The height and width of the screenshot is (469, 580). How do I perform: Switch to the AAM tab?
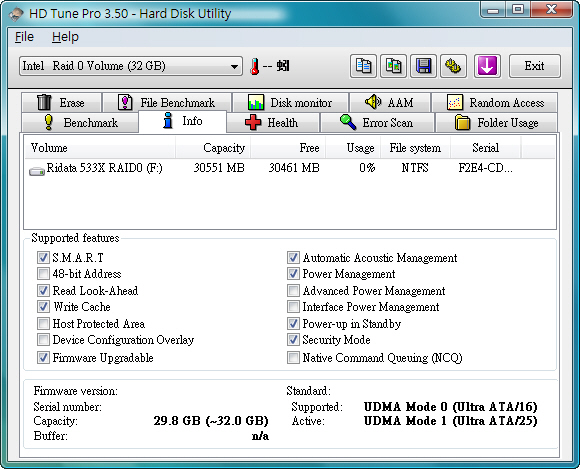[x=390, y=102]
